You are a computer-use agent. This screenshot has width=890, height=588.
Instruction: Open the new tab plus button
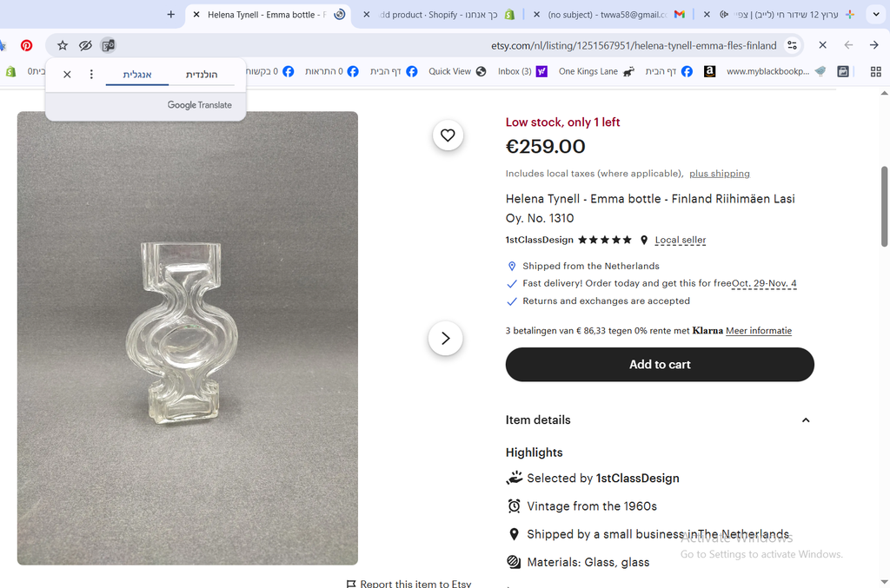[171, 15]
